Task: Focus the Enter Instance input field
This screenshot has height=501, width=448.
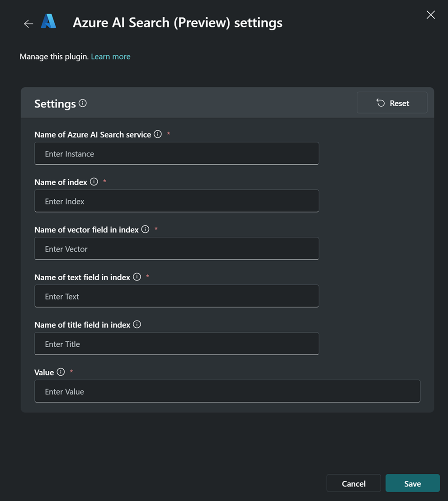Action: (177, 154)
